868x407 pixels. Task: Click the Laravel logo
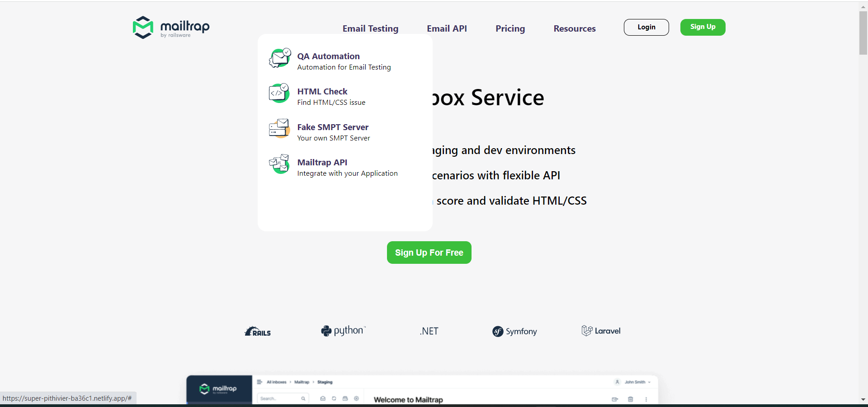click(x=601, y=330)
